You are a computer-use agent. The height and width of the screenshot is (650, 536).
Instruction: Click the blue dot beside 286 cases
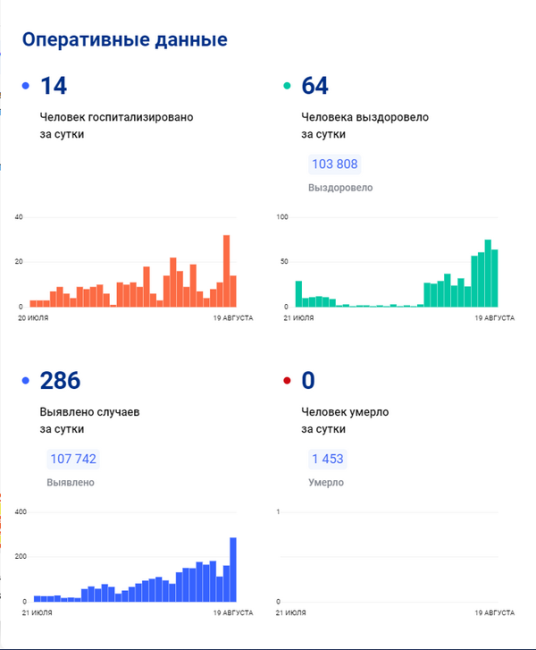pos(26,381)
